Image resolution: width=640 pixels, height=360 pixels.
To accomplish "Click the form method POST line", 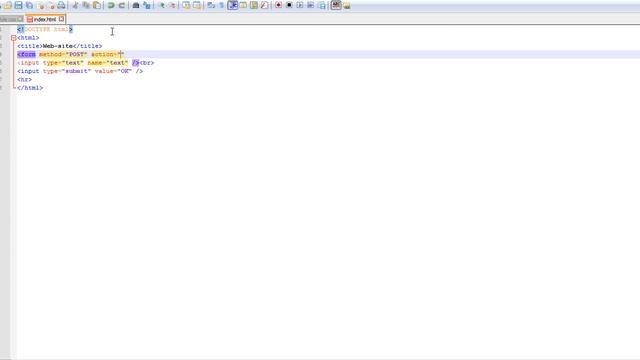I will pos(70,54).
